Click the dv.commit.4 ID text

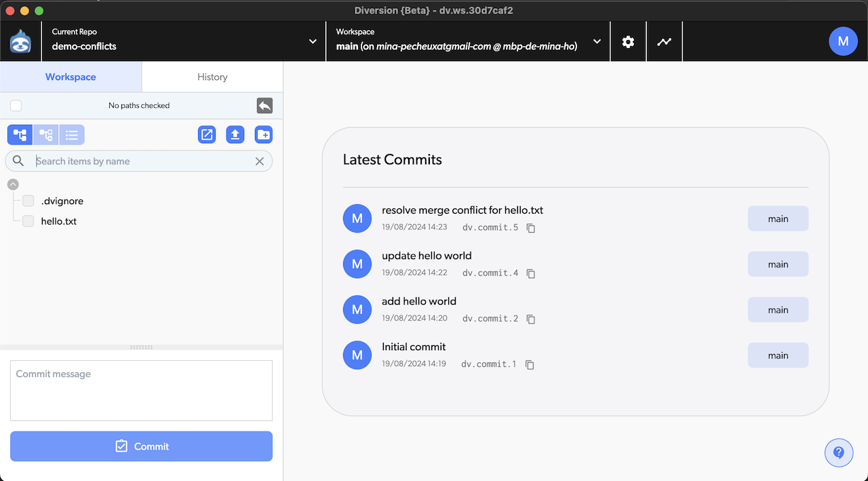(490, 273)
